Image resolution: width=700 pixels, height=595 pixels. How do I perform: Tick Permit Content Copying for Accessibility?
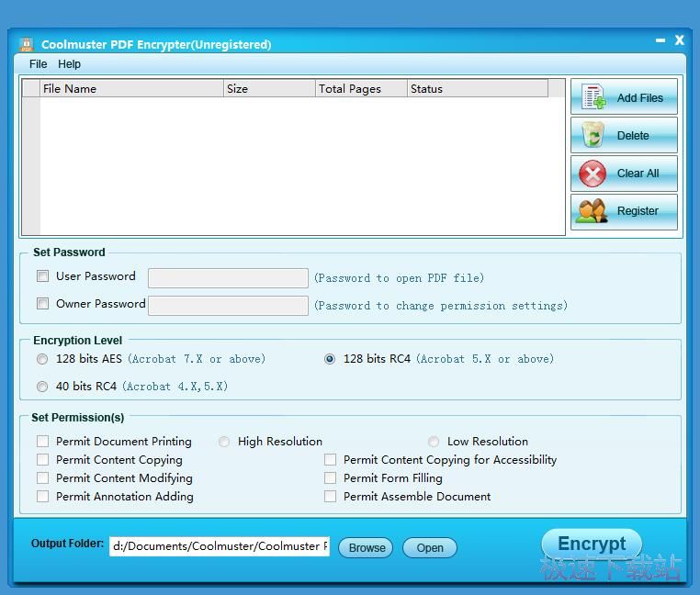coord(331,460)
